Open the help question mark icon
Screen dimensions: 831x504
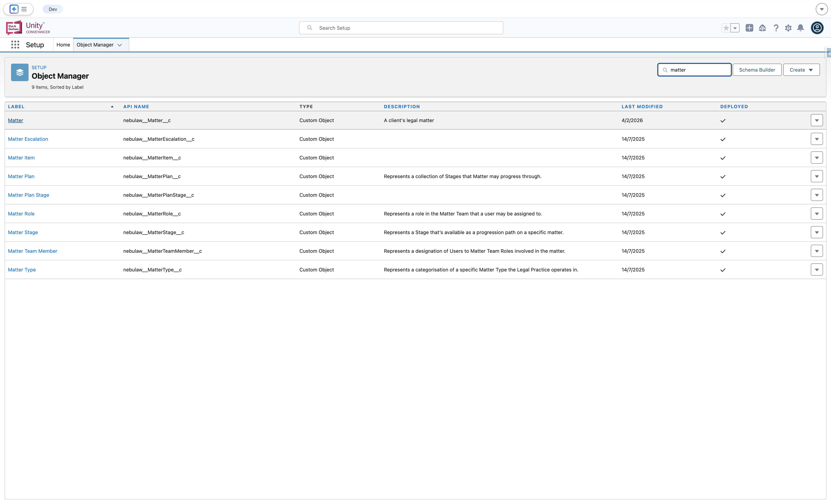(x=776, y=28)
